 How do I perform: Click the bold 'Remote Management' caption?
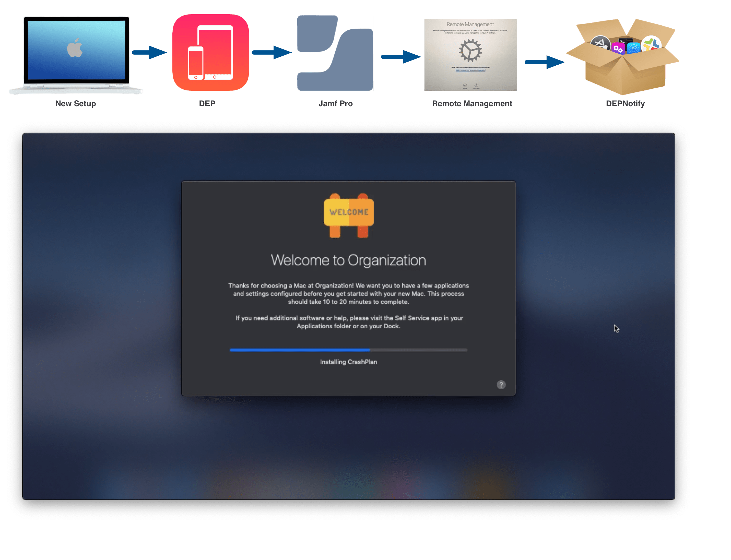click(x=472, y=104)
